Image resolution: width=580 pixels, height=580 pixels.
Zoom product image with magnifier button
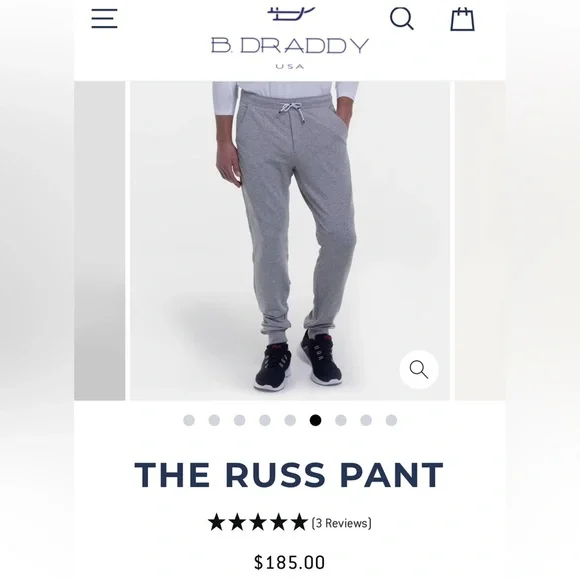click(x=419, y=369)
